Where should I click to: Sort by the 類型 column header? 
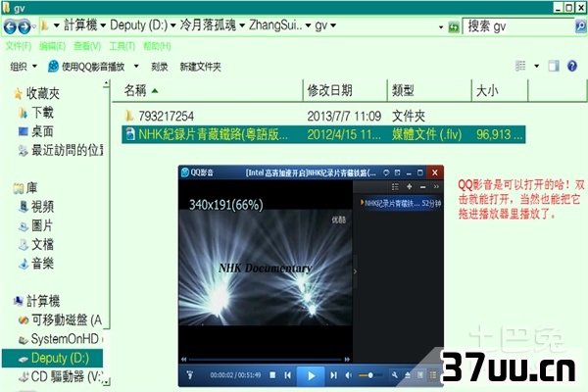point(429,90)
